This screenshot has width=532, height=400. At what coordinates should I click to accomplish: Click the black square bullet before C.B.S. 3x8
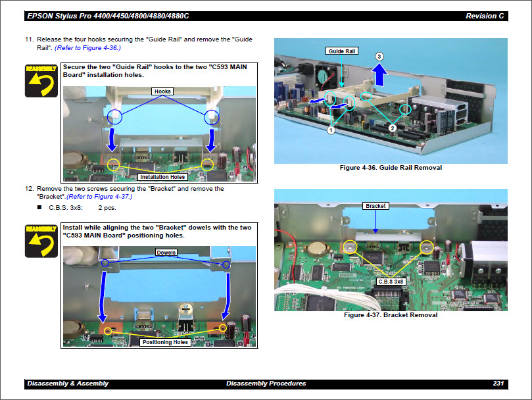pyautogui.click(x=39, y=208)
